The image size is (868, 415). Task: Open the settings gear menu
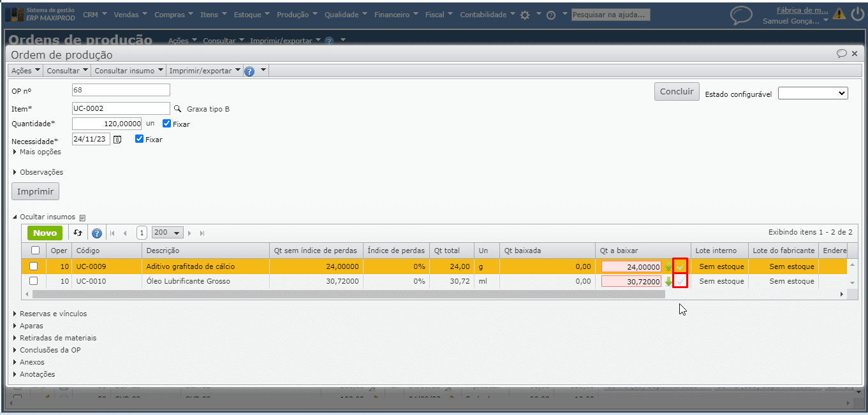pyautogui.click(x=525, y=15)
